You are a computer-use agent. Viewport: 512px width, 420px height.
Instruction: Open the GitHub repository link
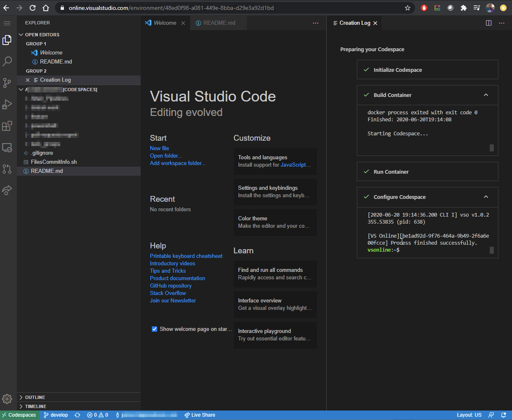171,286
